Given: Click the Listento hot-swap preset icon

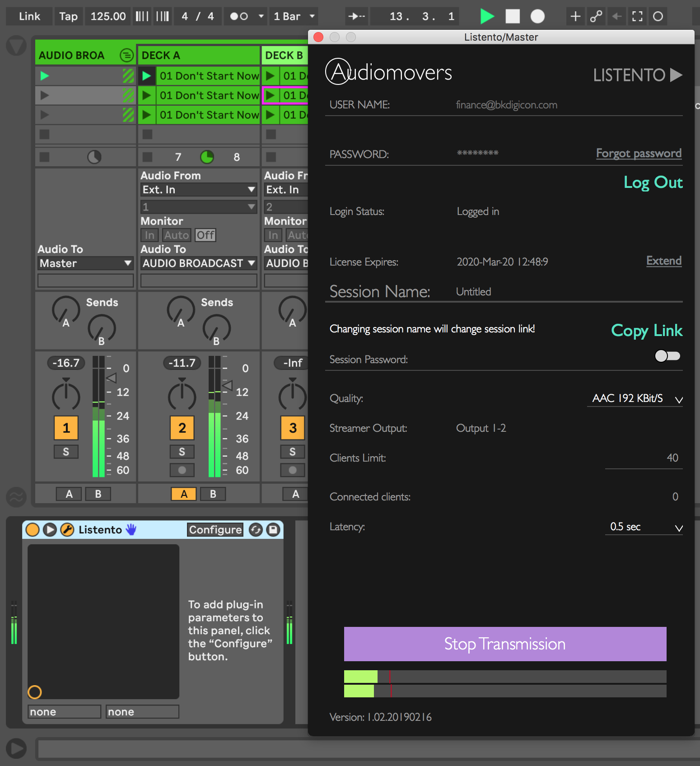Looking at the screenshot, I should pos(256,530).
